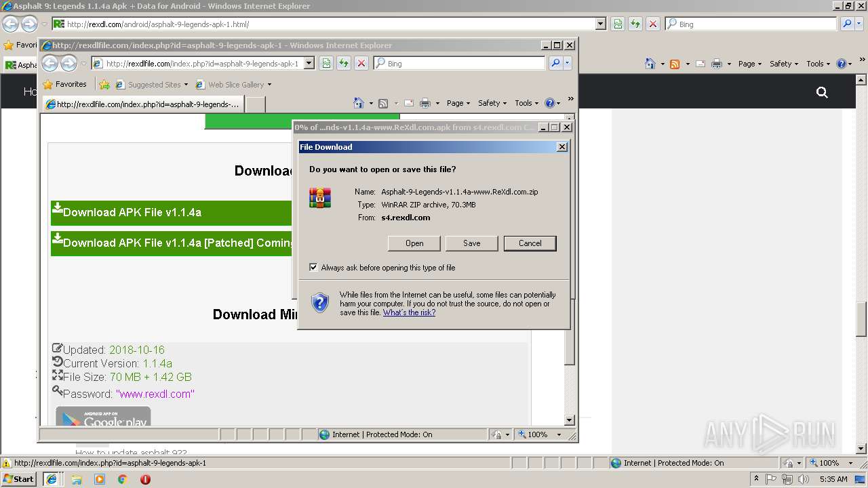The image size is (868, 488).
Task: Open zoom level dropdown in main status bar
Action: (x=851, y=463)
